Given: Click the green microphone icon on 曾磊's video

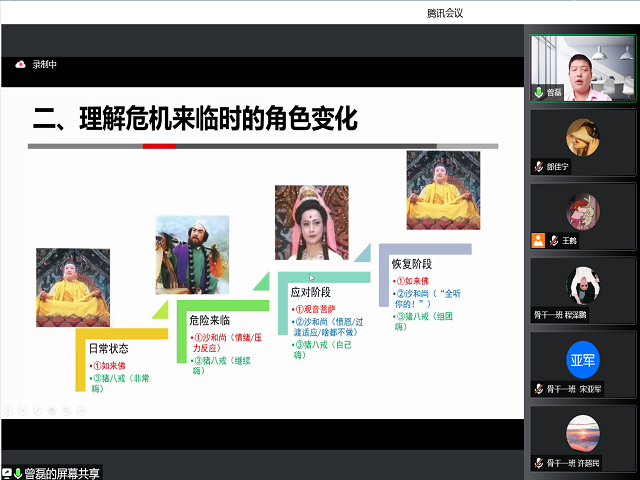Looking at the screenshot, I should point(539,92).
